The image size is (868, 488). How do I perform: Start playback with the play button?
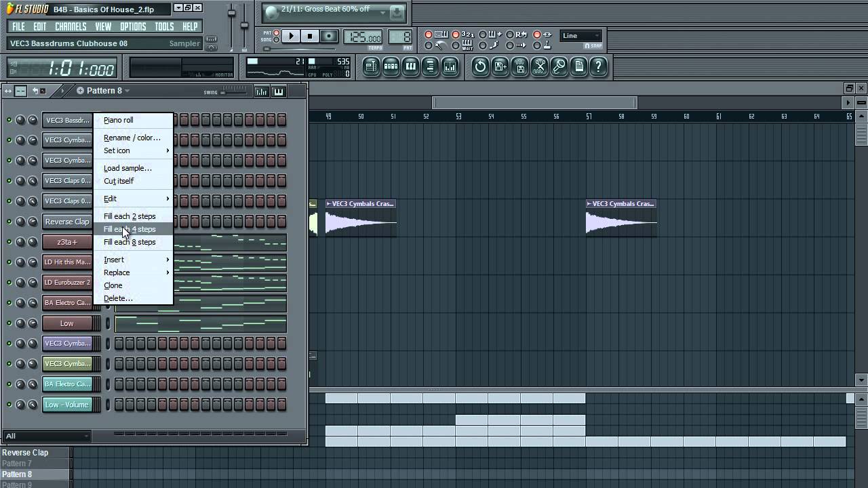click(290, 37)
